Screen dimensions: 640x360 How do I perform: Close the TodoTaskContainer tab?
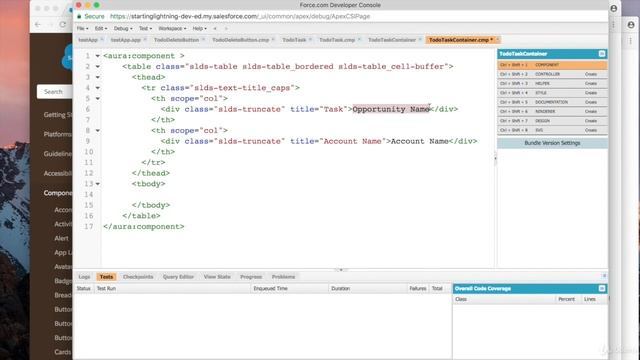[x=420, y=40]
